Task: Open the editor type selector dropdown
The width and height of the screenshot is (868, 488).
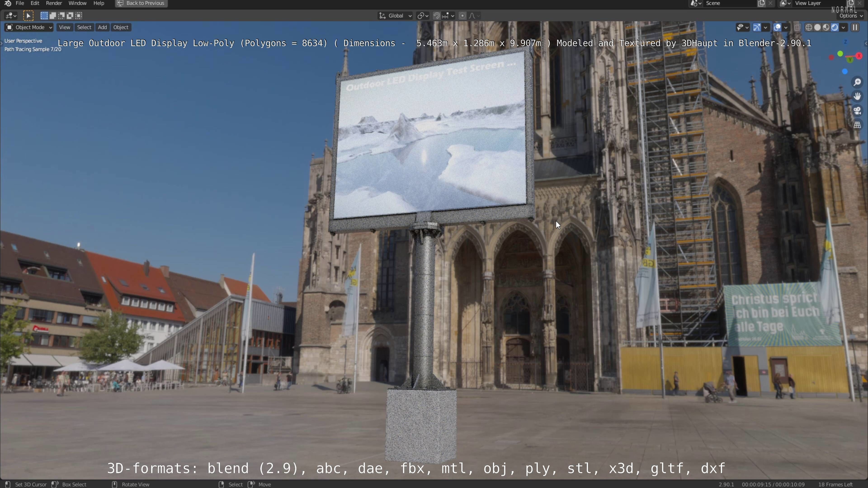Action: pyautogui.click(x=11, y=16)
